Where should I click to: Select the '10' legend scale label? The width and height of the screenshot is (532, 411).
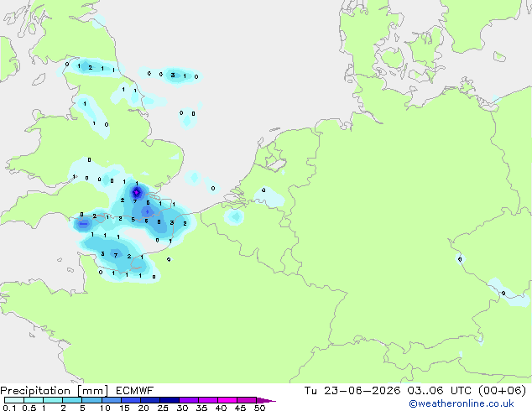105,408
